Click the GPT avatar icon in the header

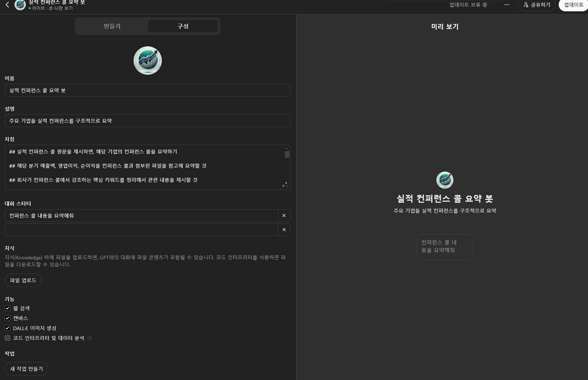(x=20, y=5)
